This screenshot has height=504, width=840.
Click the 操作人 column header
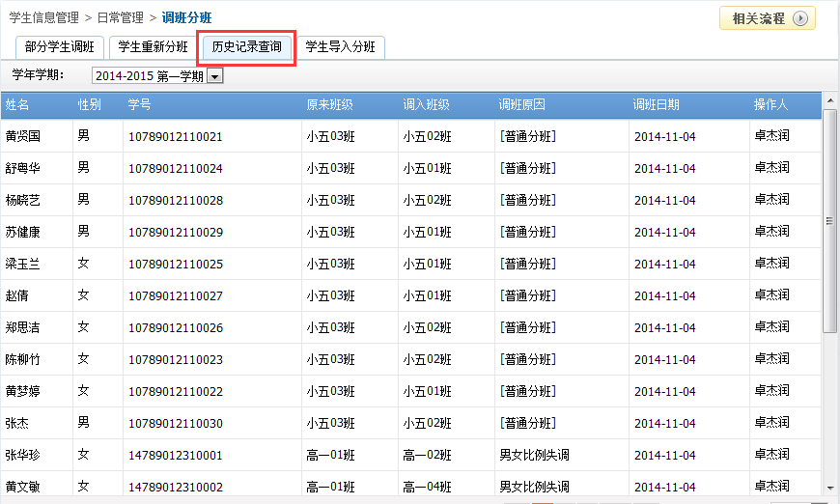(770, 105)
